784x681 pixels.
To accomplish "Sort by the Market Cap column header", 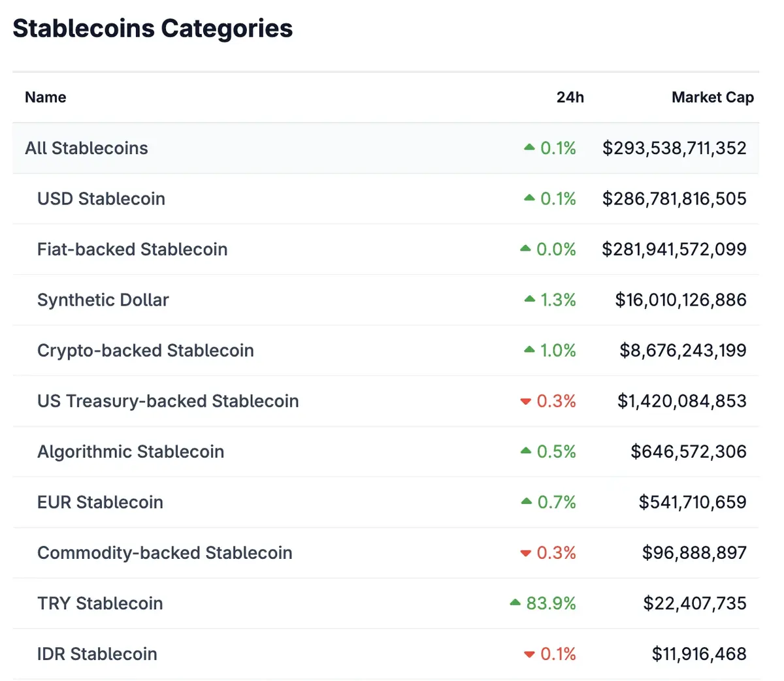I will [x=712, y=97].
